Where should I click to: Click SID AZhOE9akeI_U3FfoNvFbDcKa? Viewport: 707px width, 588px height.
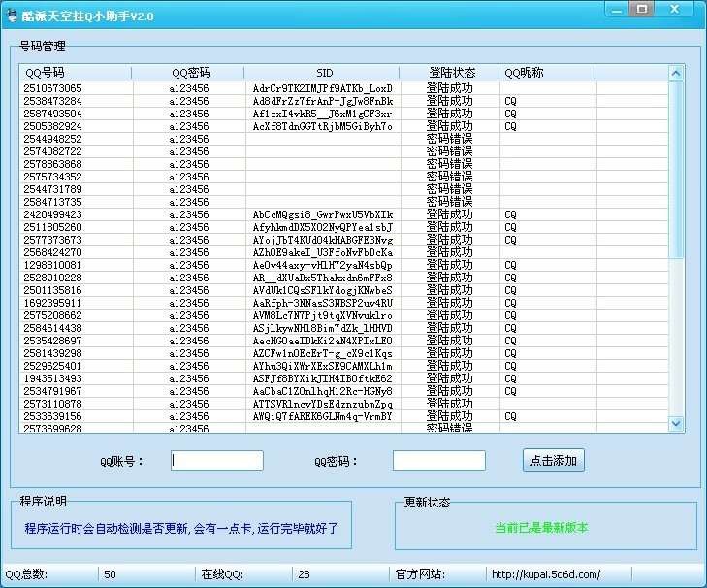[x=322, y=252]
